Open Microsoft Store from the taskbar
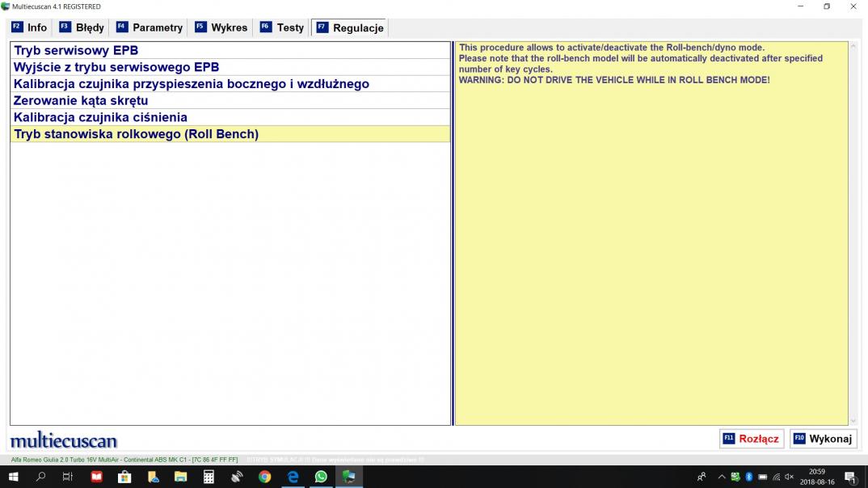Screen dimensions: 868x488 coord(124,477)
